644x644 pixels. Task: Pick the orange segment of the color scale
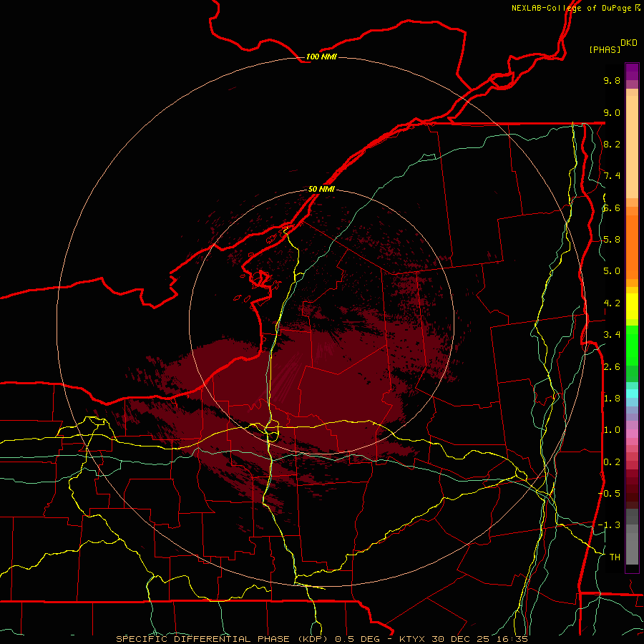point(632,247)
